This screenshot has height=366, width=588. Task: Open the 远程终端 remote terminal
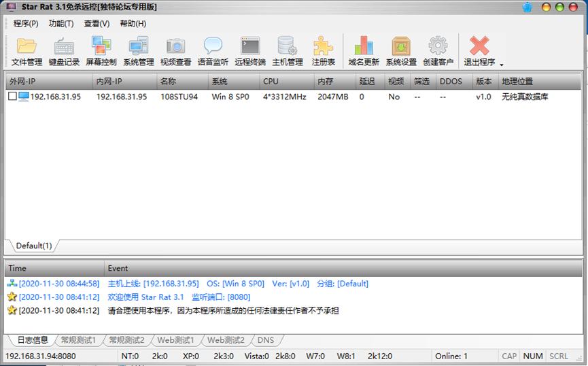pos(250,51)
